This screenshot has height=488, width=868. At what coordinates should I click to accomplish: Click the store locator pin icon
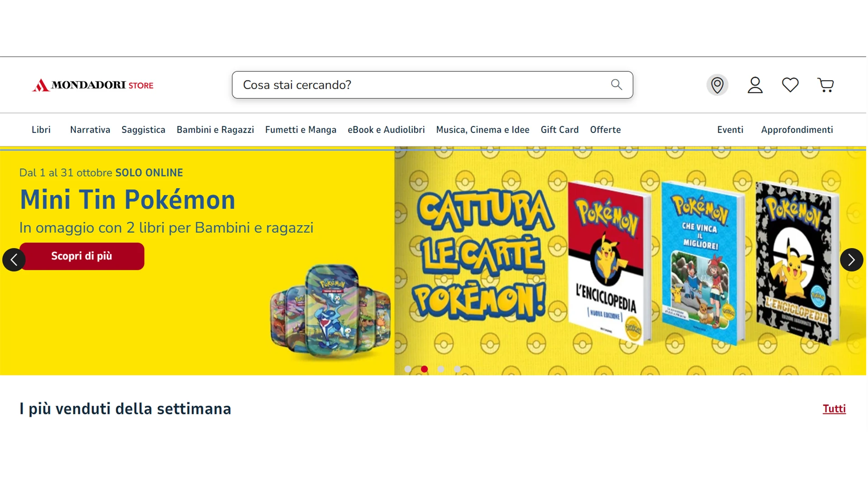[x=717, y=85]
